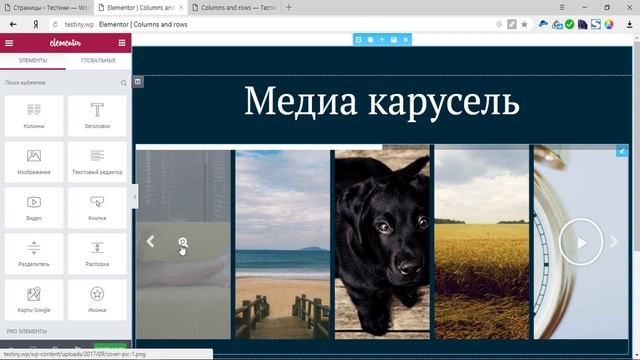Open a new browser tab
Screen dimensions: 640x360
pos(289,7)
